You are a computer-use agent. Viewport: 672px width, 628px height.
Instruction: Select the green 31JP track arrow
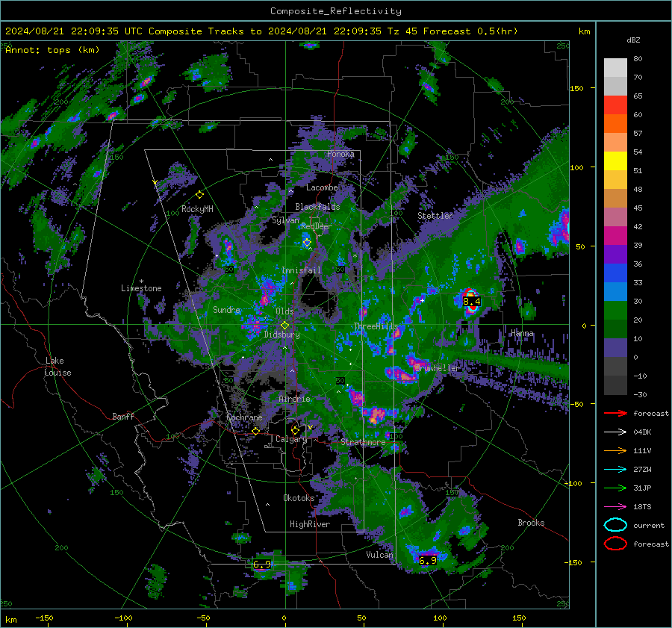pos(615,488)
